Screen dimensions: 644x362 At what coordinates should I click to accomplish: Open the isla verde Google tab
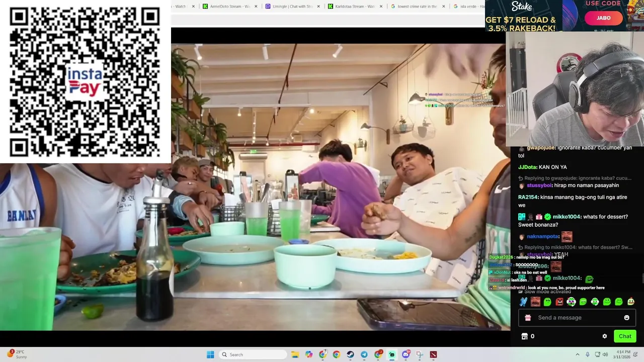coord(468,7)
